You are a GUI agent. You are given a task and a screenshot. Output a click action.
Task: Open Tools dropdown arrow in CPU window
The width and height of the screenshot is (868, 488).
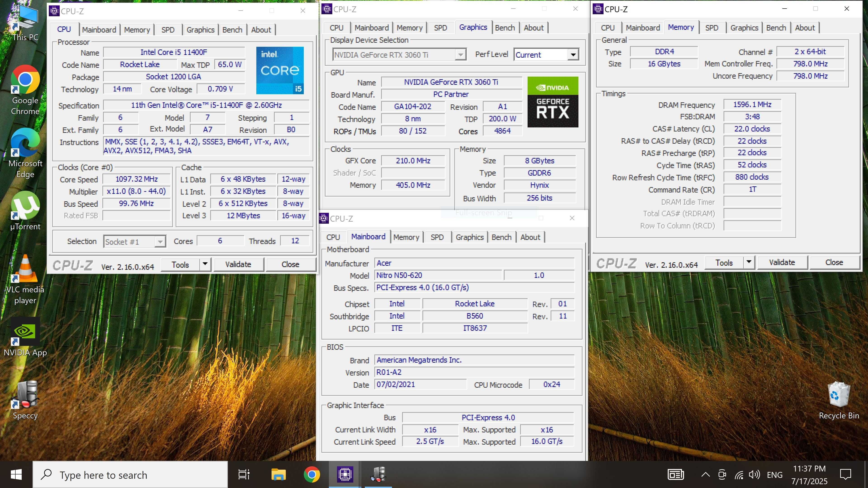[205, 264]
